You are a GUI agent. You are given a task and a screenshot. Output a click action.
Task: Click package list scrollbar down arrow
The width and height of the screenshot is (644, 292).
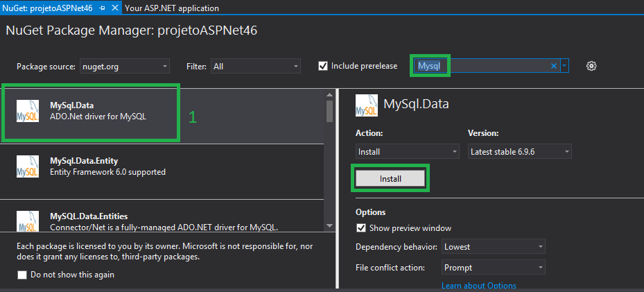329,225
